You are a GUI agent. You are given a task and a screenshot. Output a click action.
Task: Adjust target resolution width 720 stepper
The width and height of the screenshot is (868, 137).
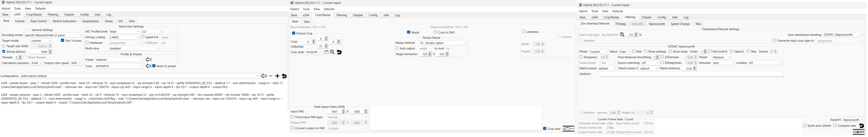click(430, 54)
